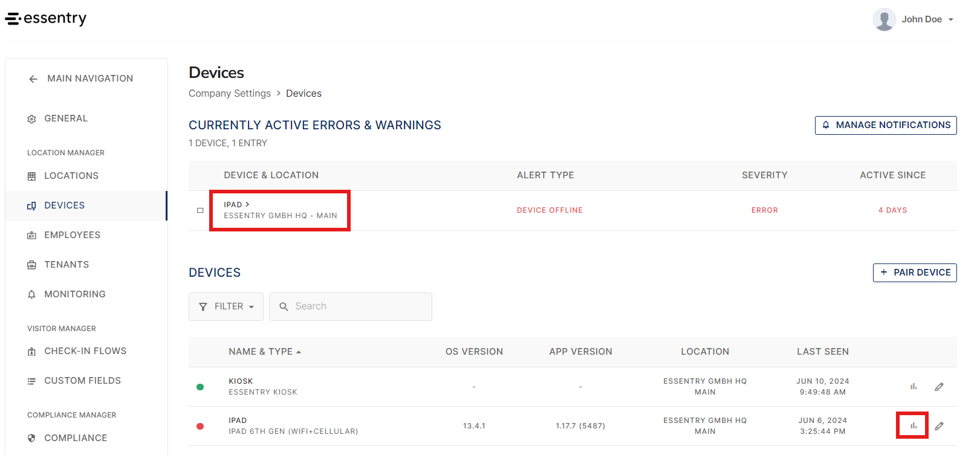The image size is (980, 455).
Task: Click the Devices sidebar icon
Action: tap(31, 206)
